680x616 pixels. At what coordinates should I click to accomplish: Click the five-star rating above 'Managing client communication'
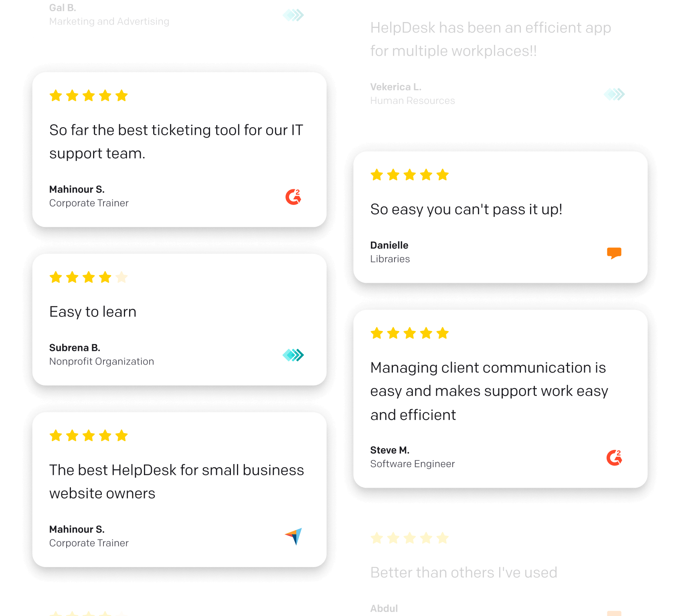pyautogui.click(x=409, y=333)
